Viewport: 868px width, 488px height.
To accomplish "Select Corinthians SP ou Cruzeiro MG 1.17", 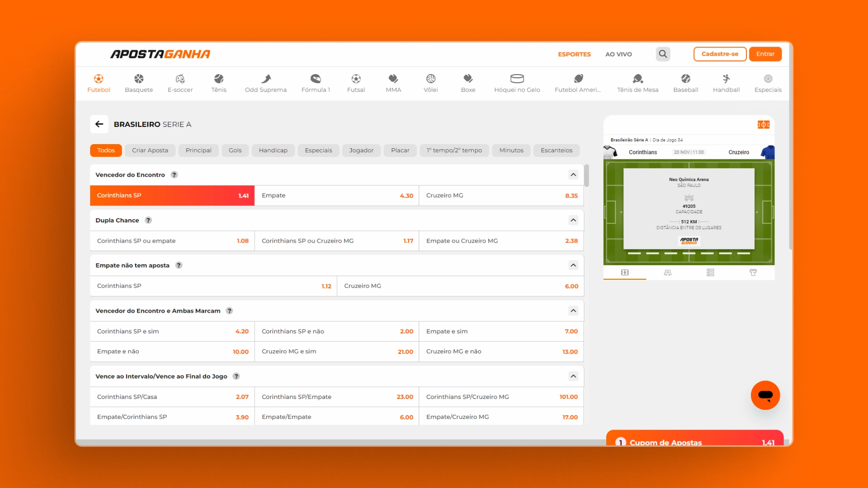I will tap(337, 241).
